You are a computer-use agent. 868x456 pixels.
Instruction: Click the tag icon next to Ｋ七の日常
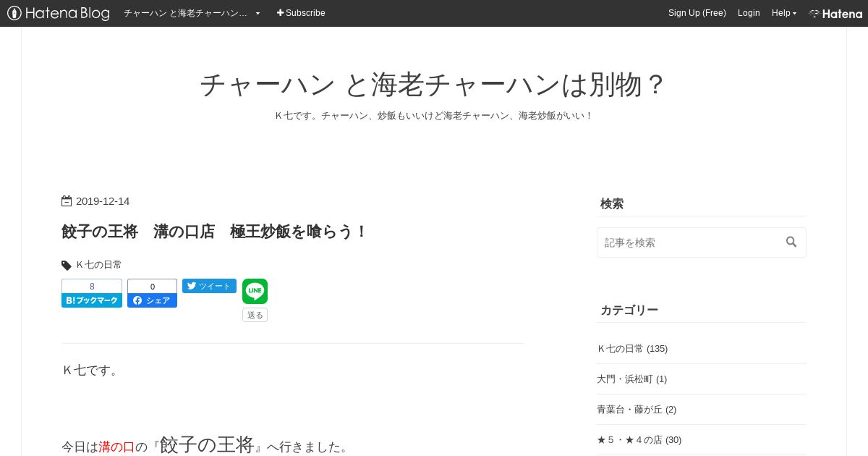67,266
